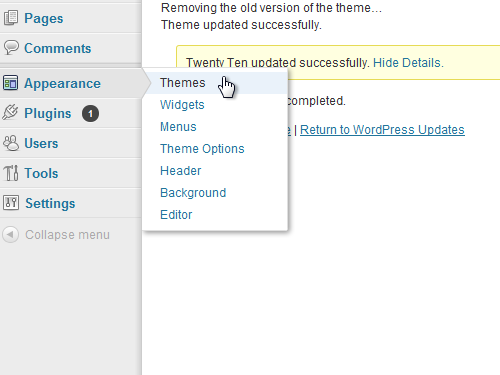Choose Header from Appearance submenu
Image resolution: width=500 pixels, height=375 pixels.
[181, 171]
